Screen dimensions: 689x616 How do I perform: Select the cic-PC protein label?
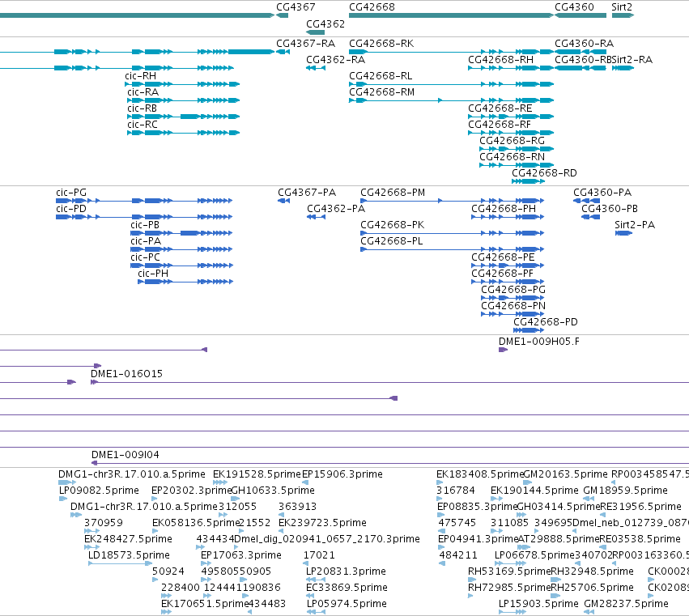[145, 258]
